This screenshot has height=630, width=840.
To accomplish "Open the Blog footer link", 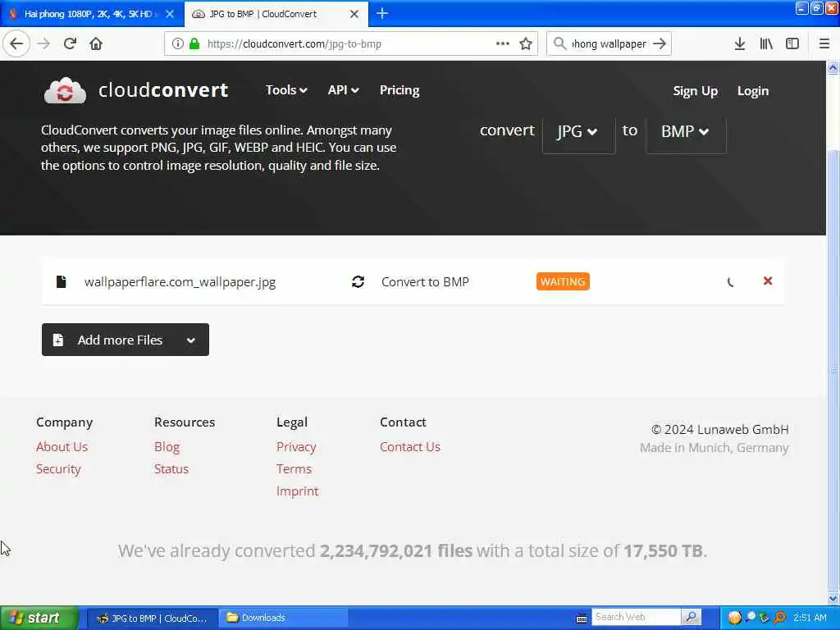I will tap(167, 447).
